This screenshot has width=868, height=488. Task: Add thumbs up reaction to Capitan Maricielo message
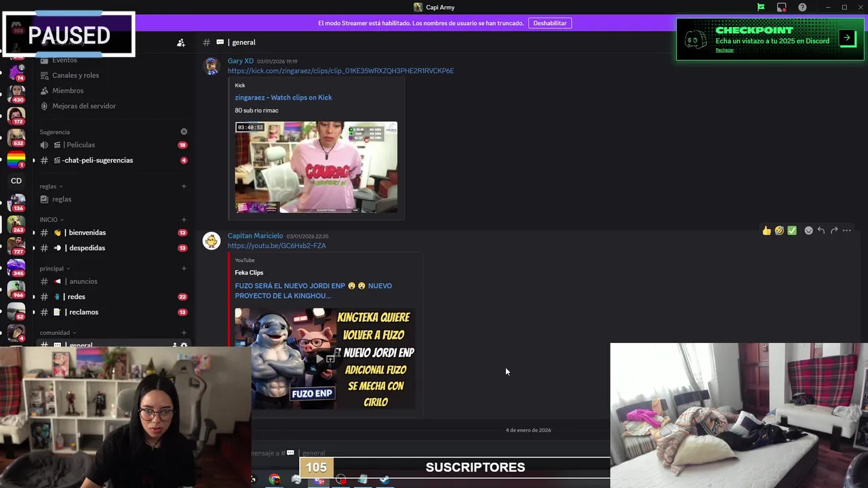(x=766, y=230)
